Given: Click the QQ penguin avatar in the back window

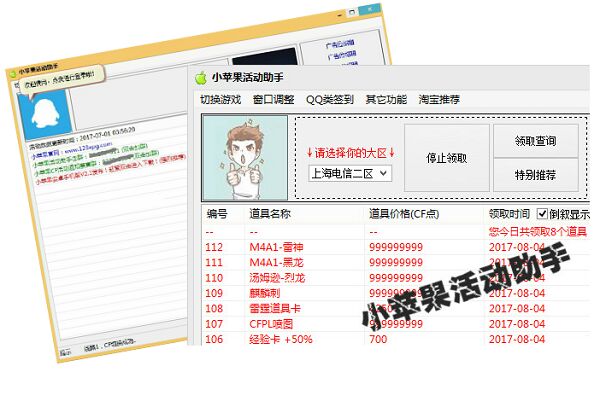Looking at the screenshot, I should click(x=44, y=114).
